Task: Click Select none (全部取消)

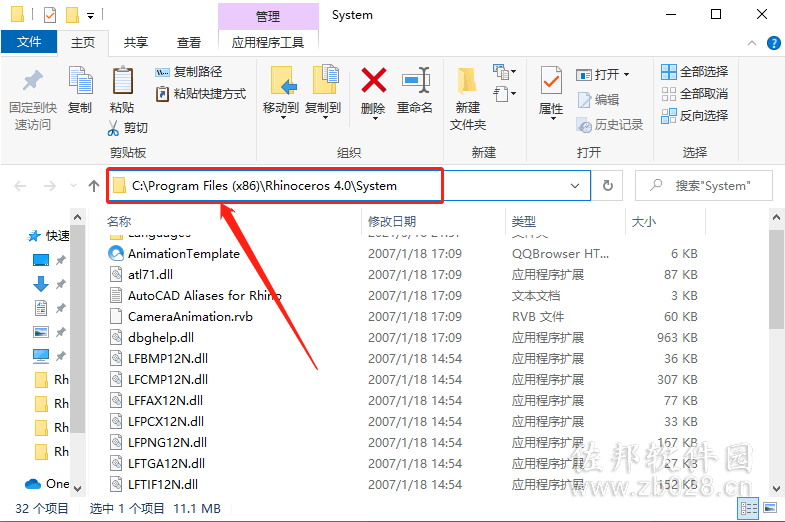Action: [694, 94]
